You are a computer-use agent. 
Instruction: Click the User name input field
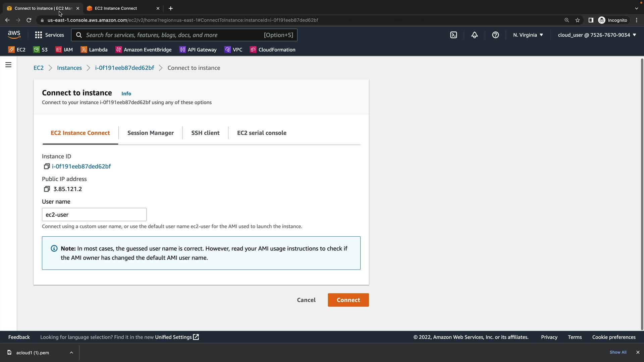(x=94, y=215)
